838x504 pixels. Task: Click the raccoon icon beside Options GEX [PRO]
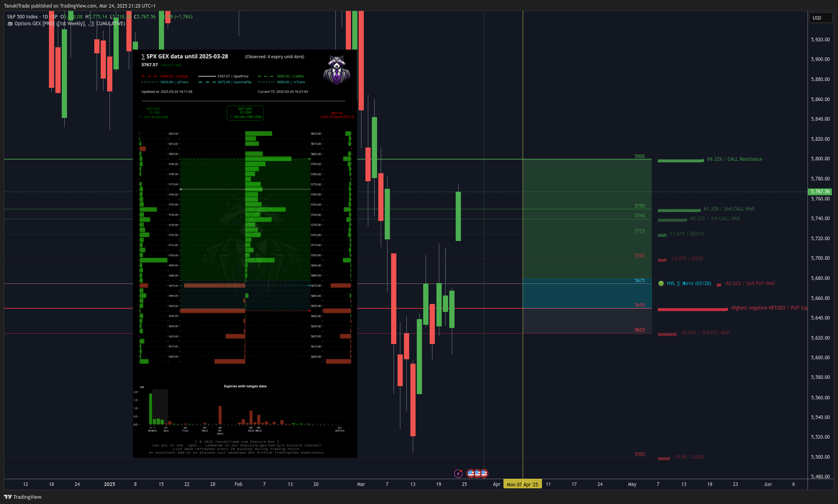[x=10, y=24]
